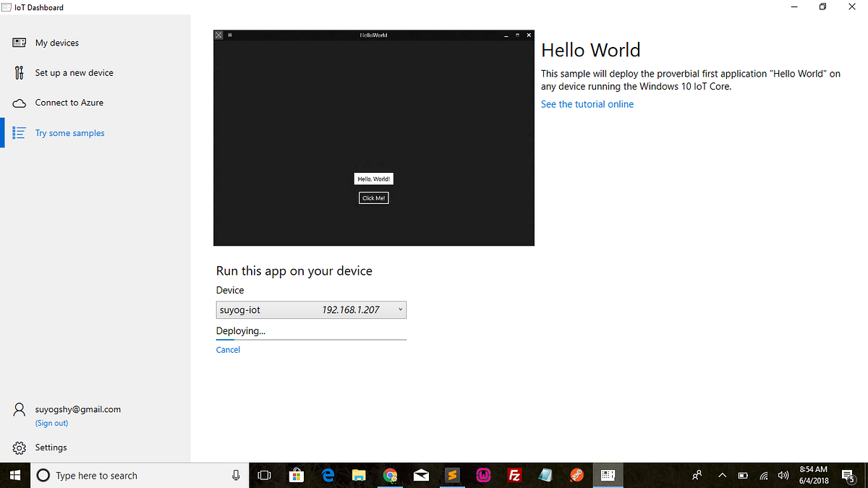Show hidden system tray icons
Image resolution: width=868 pixels, height=488 pixels.
click(x=722, y=475)
